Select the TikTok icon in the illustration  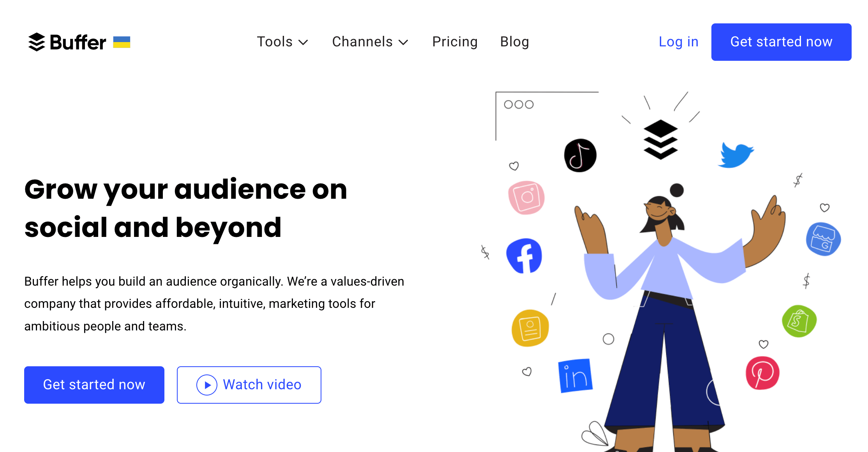(580, 155)
